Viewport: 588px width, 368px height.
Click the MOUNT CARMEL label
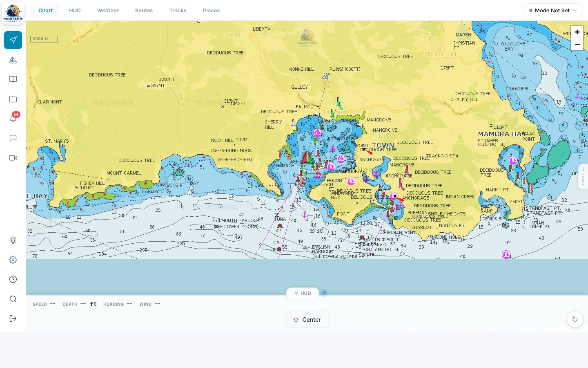(124, 173)
